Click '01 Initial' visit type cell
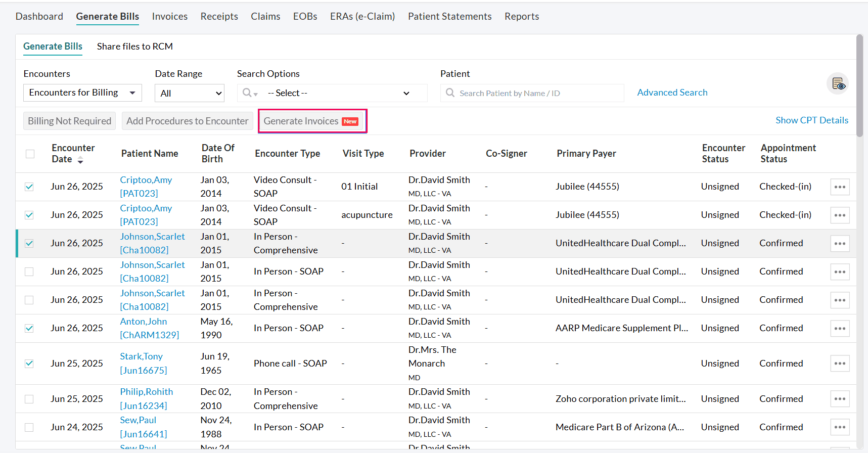Viewport: 868px width, 453px height. tap(359, 187)
